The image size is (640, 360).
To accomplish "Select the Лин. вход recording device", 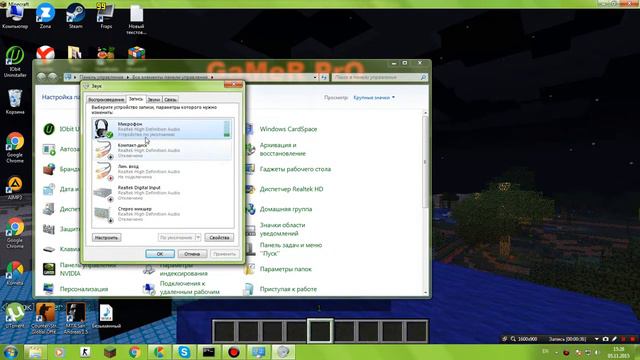I will 162,171.
